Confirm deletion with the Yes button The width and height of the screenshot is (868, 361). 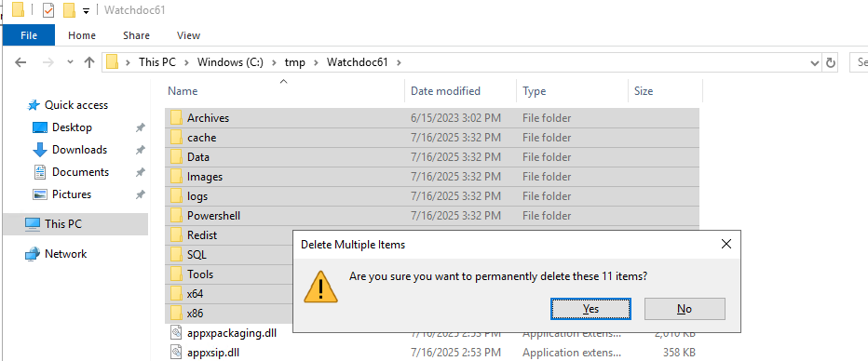(590, 309)
